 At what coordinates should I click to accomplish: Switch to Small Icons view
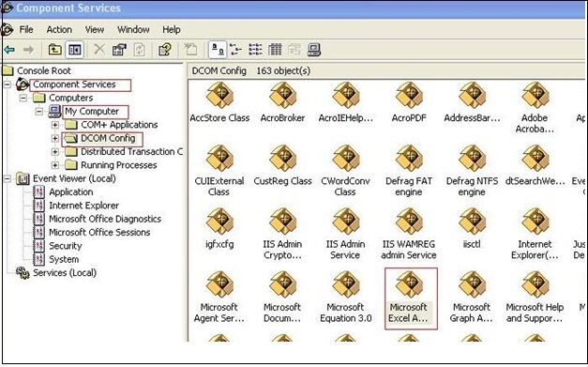pyautogui.click(x=235, y=50)
